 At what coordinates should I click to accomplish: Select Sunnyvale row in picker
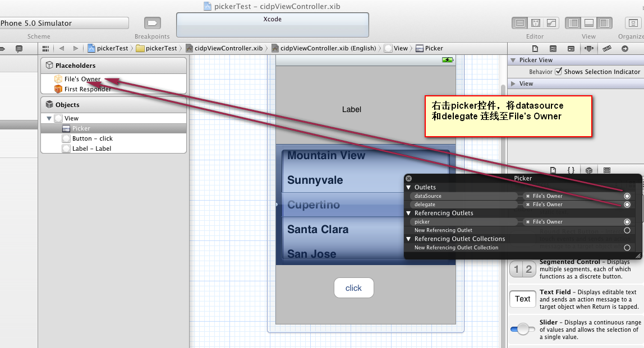click(x=315, y=180)
